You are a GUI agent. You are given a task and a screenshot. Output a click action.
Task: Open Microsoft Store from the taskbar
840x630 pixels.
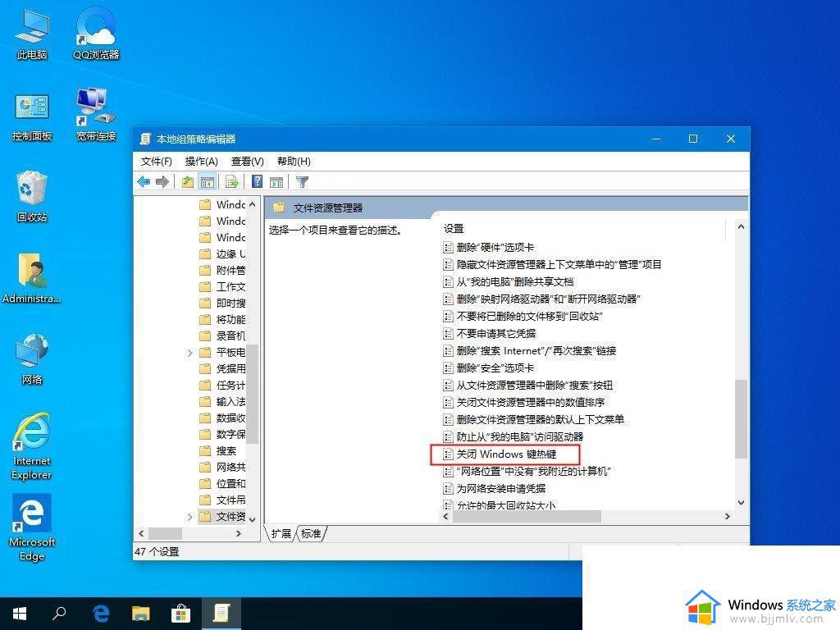pos(181,614)
